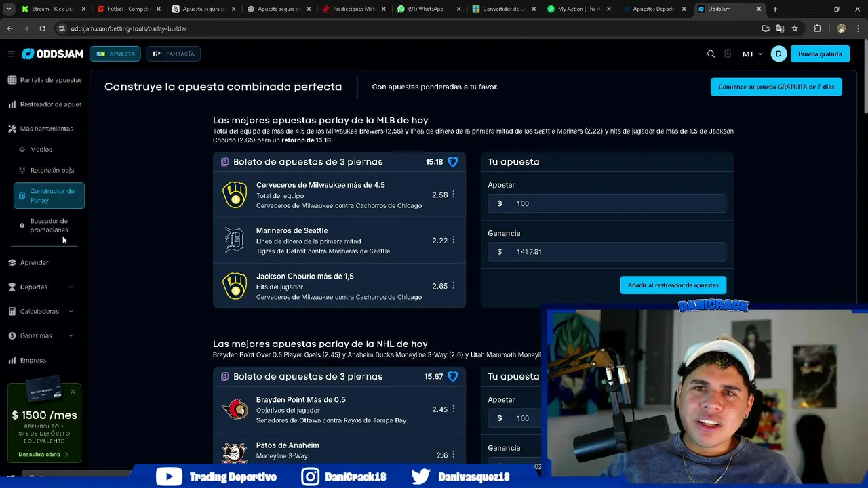The width and height of the screenshot is (868, 488).
Task: Close the $1500/mes promo card
Action: point(73,392)
